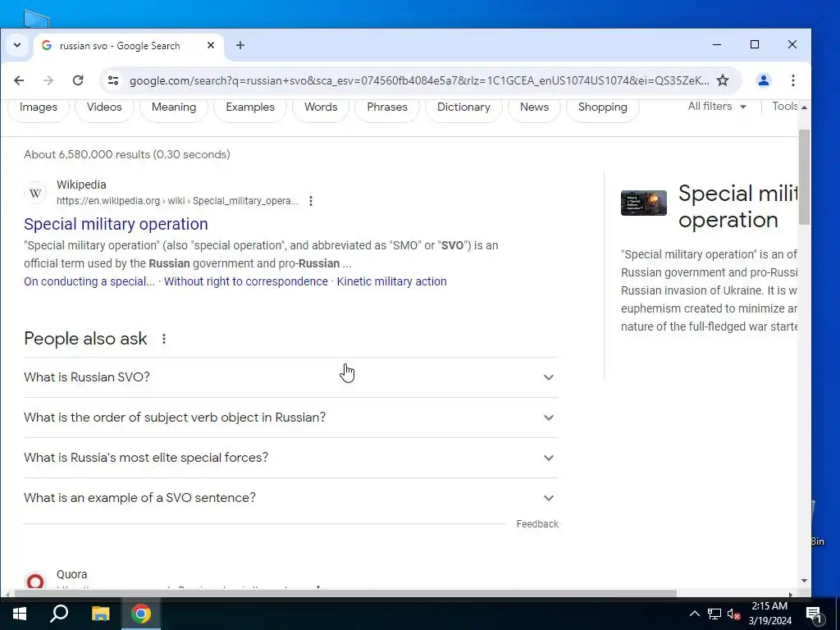Open People also ask three-dot menu
This screenshot has width=840, height=630.
click(164, 339)
